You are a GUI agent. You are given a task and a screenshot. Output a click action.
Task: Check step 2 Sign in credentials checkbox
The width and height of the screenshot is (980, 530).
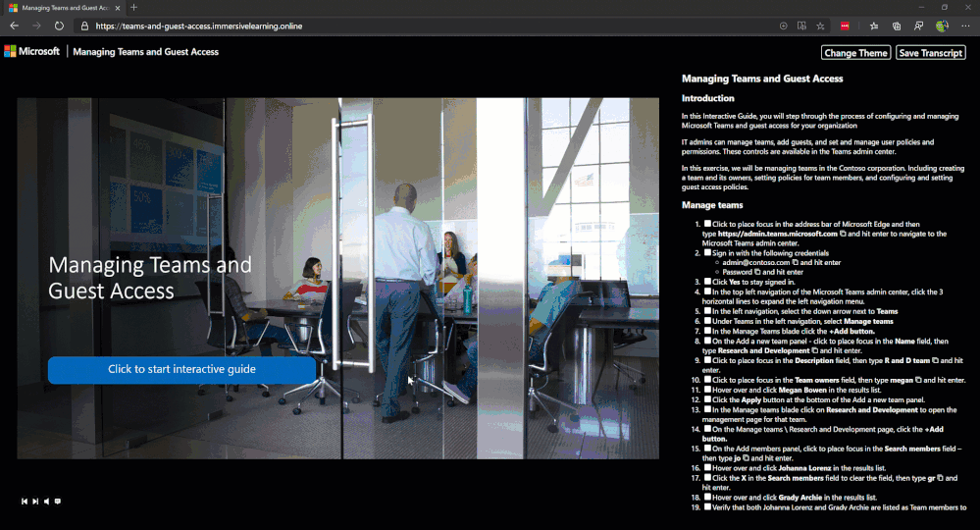coord(707,252)
